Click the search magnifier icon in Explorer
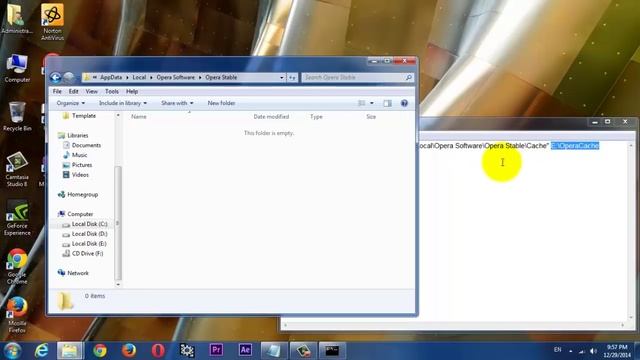640x360 pixels. 409,78
